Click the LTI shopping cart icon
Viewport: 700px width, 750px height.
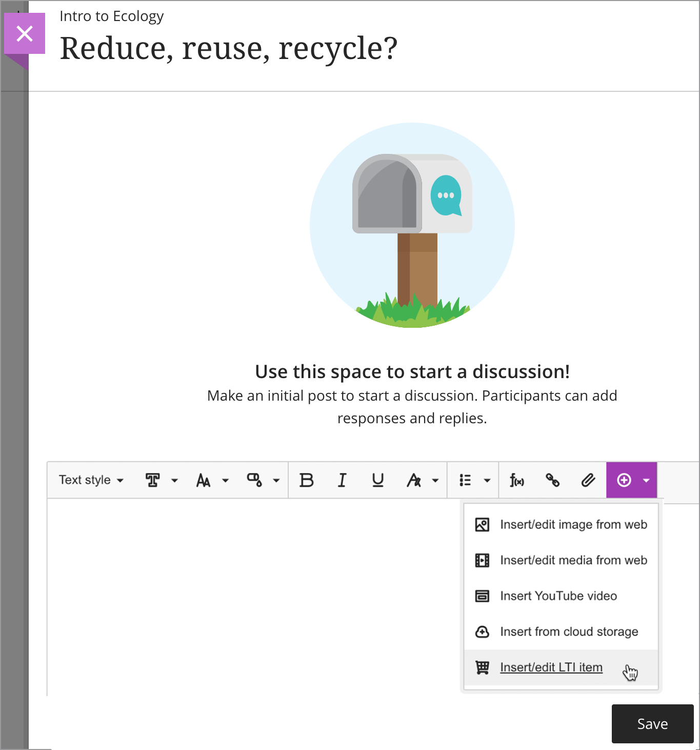point(482,667)
